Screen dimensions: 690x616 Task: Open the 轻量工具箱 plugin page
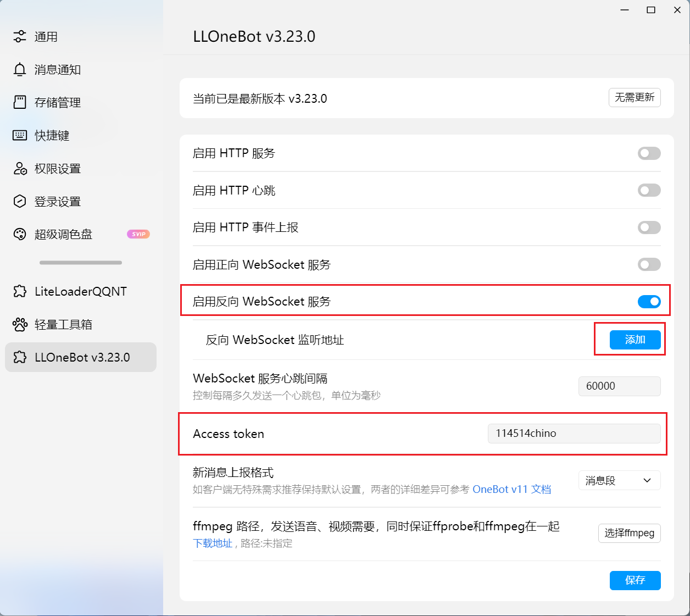tap(81, 324)
